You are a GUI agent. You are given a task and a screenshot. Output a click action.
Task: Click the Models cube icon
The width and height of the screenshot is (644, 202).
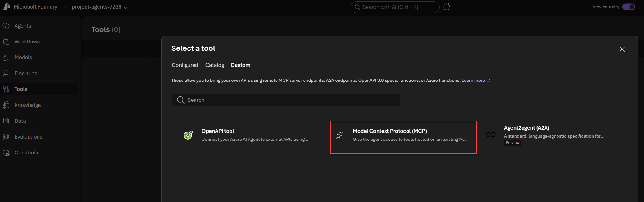(x=6, y=57)
